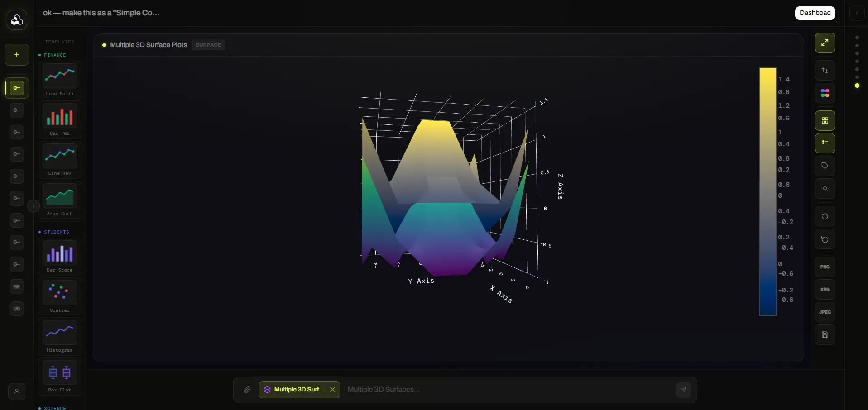The image size is (868, 410).
Task: Select the highlighted key item in sidebar
Action: (x=17, y=88)
